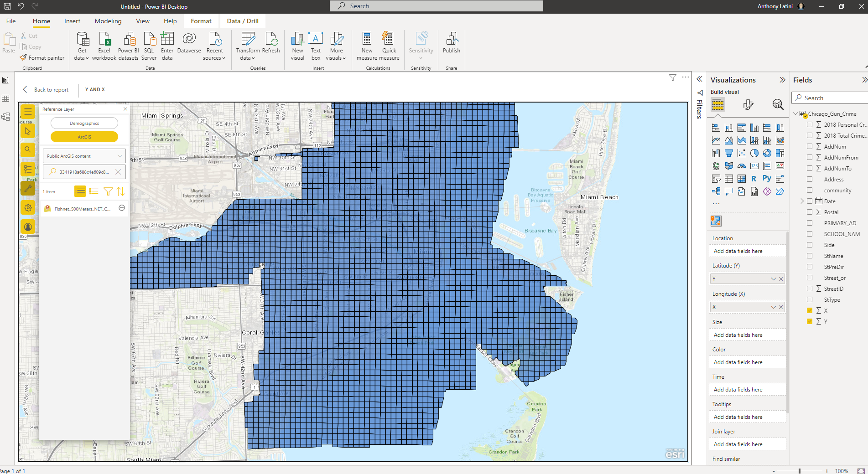The height and width of the screenshot is (474, 868).
Task: Check the community field checkbox
Action: (x=810, y=190)
